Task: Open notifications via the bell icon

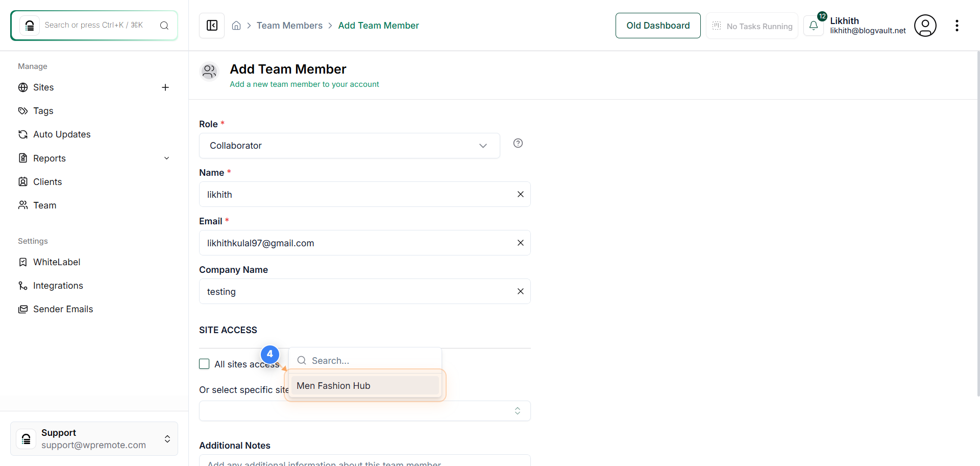Action: pyautogui.click(x=814, y=25)
